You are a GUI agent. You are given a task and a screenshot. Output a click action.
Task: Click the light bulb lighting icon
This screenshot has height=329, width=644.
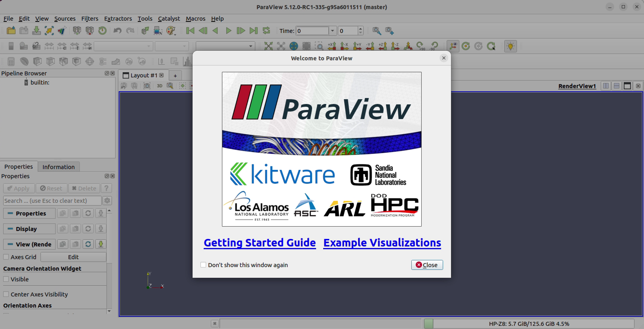click(x=511, y=46)
